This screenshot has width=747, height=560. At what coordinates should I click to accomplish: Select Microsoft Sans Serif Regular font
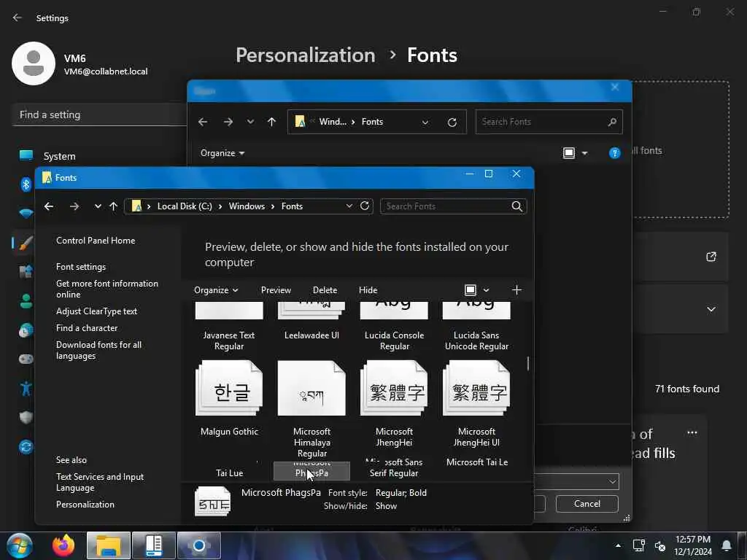coord(394,467)
